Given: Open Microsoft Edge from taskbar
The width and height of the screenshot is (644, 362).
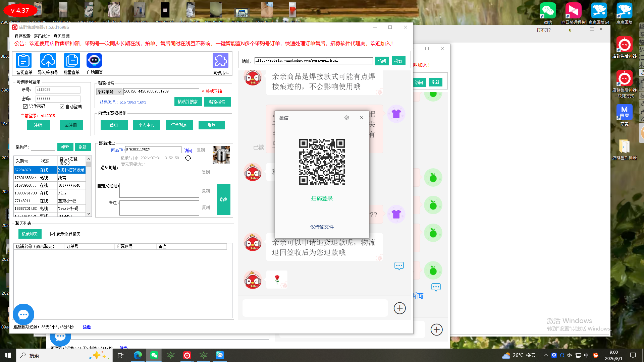Looking at the screenshot, I should 138,355.
